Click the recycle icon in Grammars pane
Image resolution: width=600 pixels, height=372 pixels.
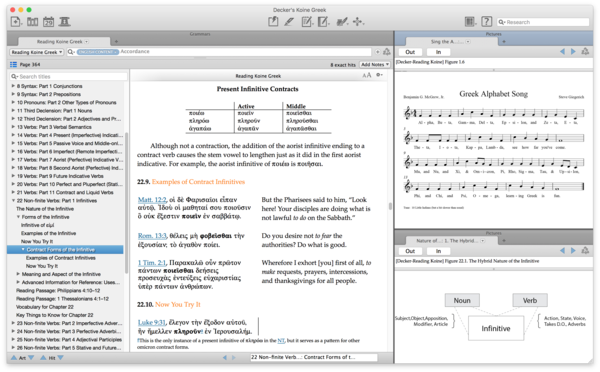(x=387, y=52)
